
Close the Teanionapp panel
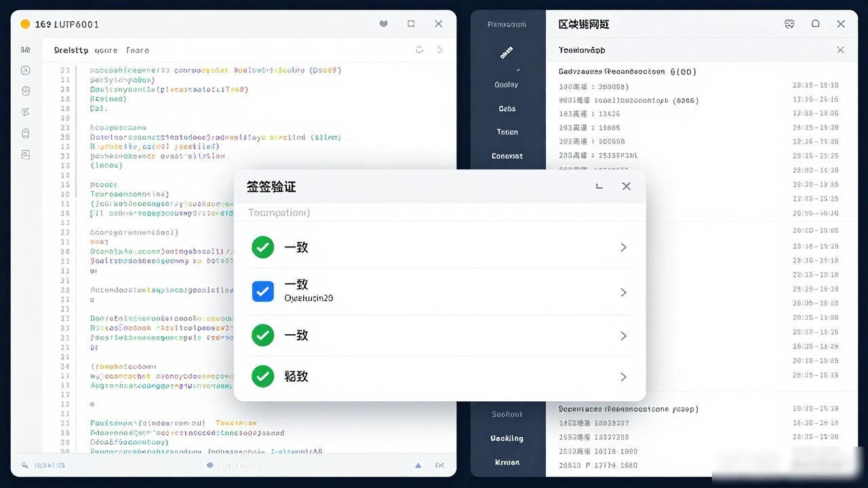coord(841,49)
